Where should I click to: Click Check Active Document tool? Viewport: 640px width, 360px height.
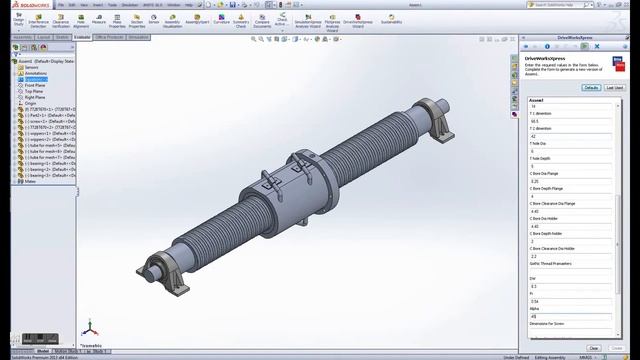(282, 20)
